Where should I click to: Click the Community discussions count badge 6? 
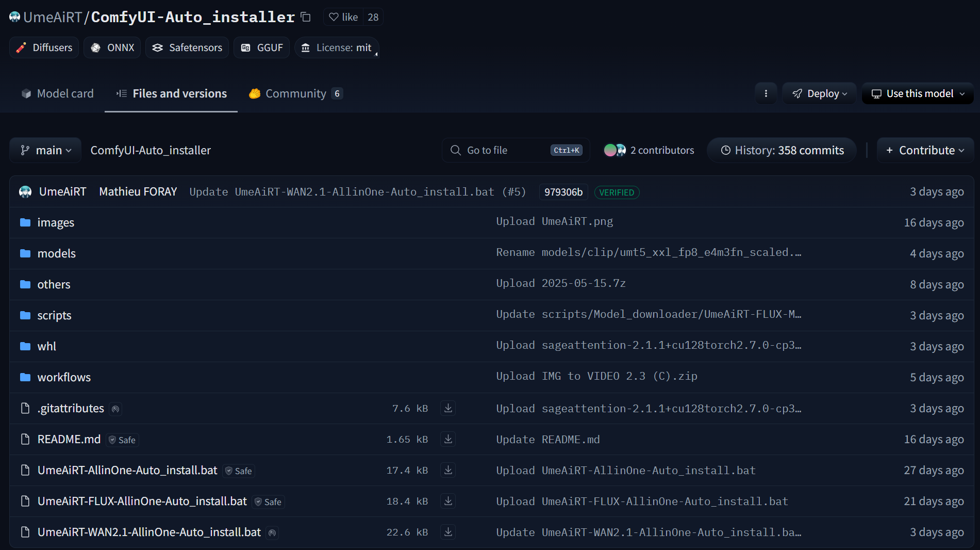point(337,93)
